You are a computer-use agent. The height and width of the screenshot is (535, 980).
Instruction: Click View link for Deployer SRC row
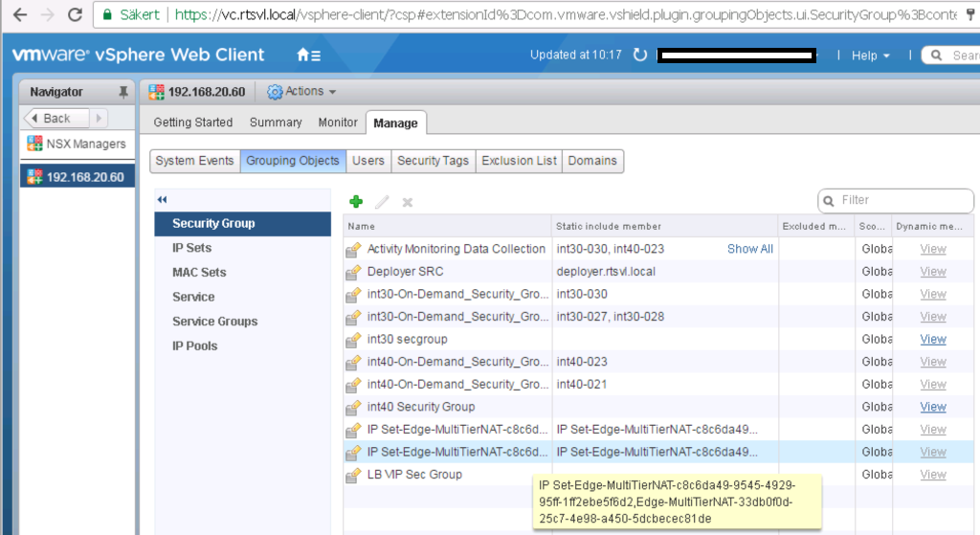tap(933, 272)
